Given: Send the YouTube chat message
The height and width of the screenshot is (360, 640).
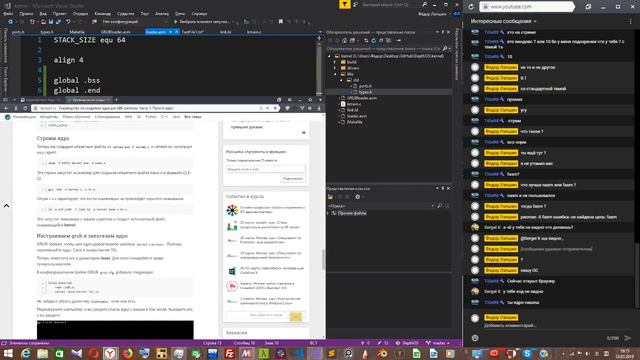Looking at the screenshot, I should [628, 338].
